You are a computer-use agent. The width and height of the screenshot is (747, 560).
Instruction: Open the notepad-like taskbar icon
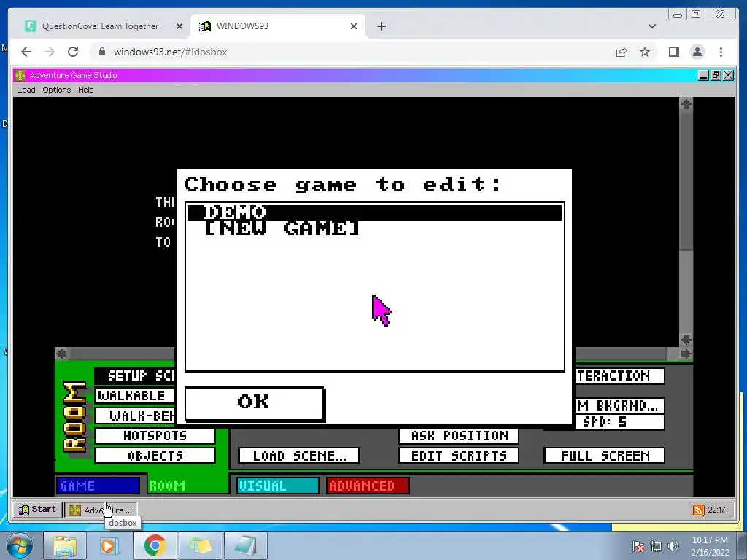click(x=245, y=545)
